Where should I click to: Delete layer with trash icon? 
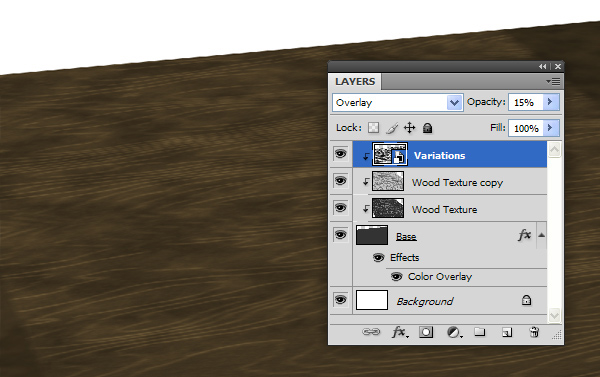coord(534,332)
